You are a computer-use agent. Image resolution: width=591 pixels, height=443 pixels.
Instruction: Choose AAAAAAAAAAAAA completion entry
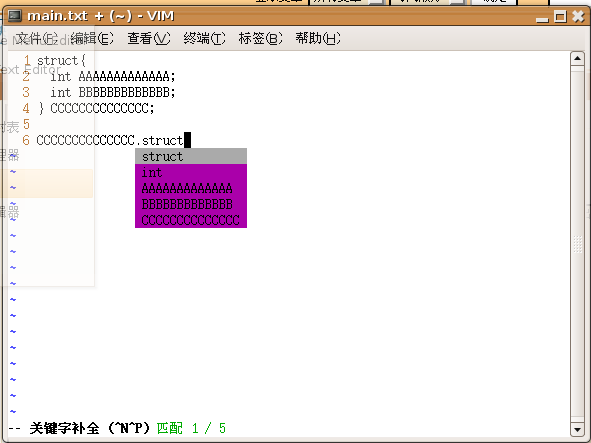(x=191, y=188)
